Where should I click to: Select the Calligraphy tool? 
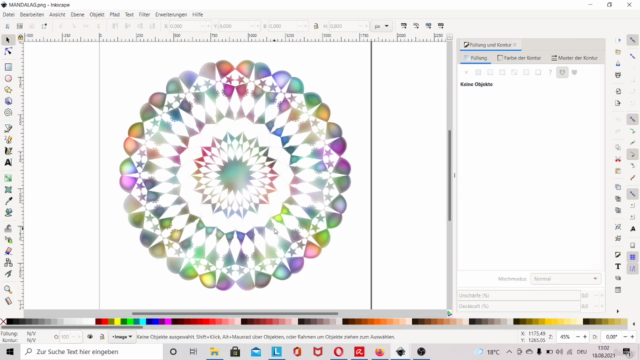[8, 151]
